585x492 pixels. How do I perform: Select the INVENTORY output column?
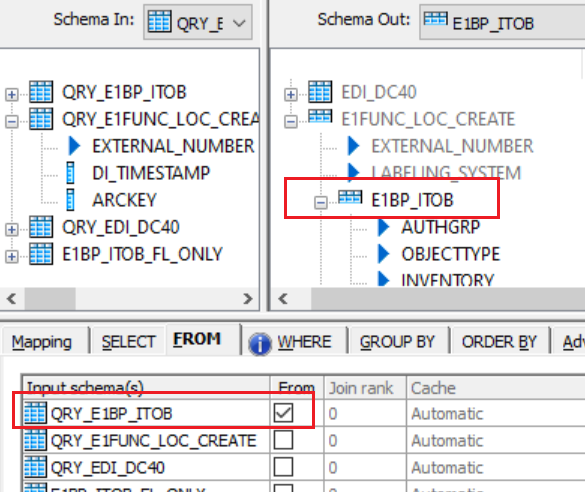click(447, 279)
